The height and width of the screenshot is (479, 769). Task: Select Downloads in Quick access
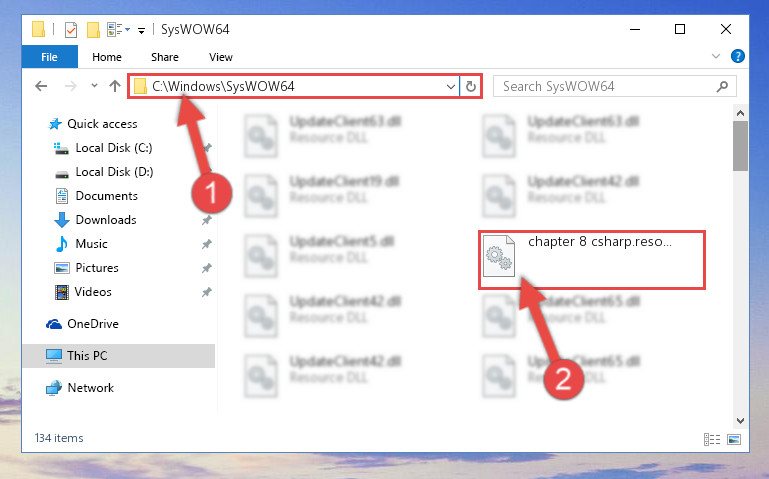tap(106, 220)
